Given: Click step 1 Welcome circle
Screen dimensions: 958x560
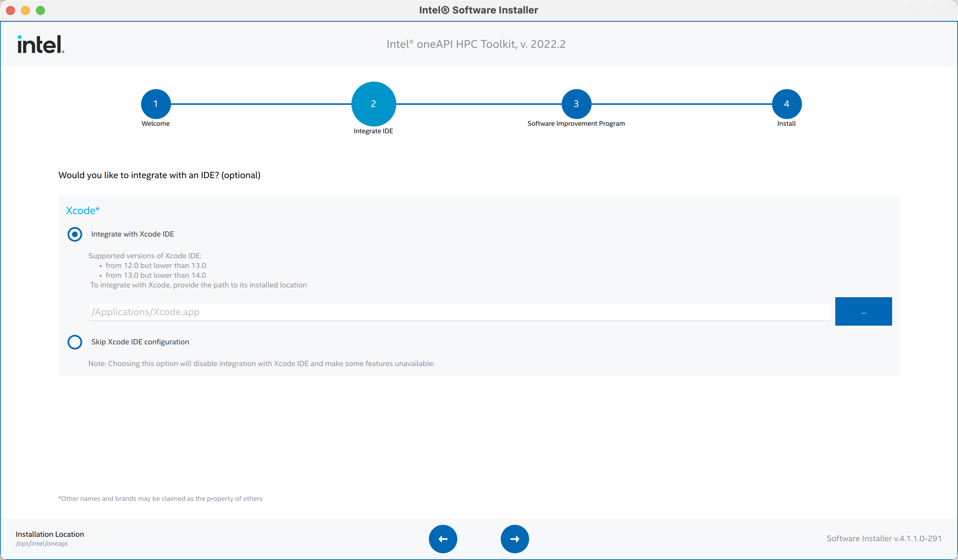Looking at the screenshot, I should [155, 104].
